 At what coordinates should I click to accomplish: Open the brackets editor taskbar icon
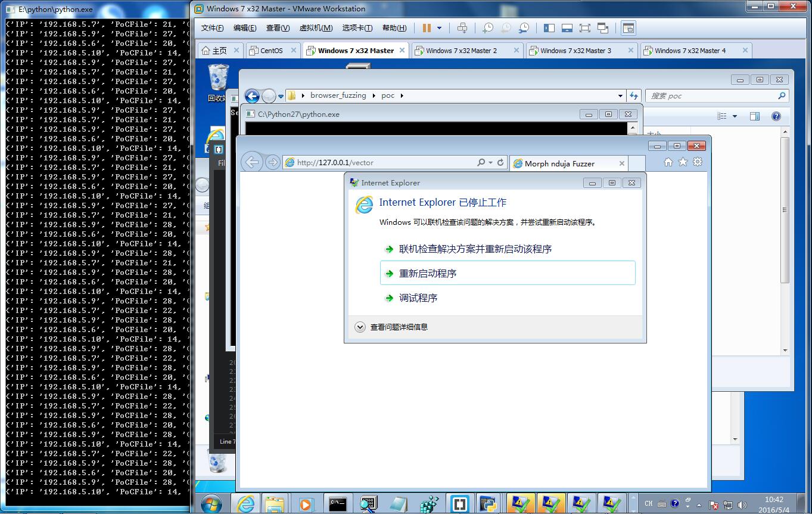coord(460,504)
